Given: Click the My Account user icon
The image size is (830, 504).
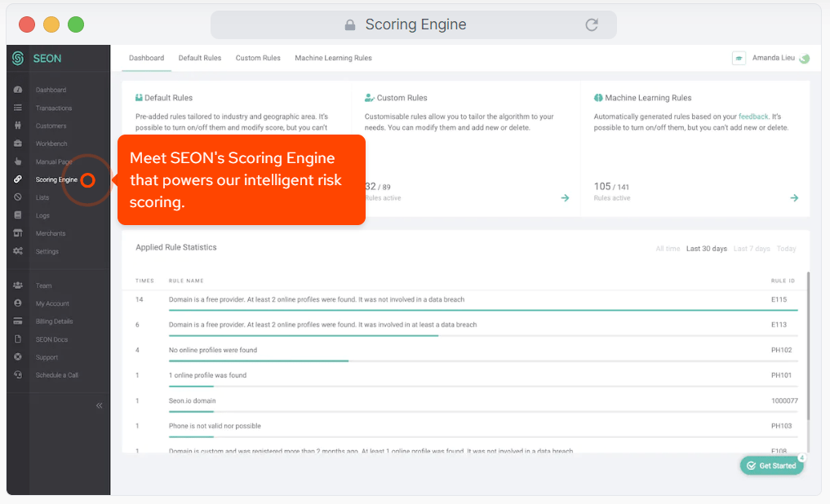Looking at the screenshot, I should tap(18, 303).
